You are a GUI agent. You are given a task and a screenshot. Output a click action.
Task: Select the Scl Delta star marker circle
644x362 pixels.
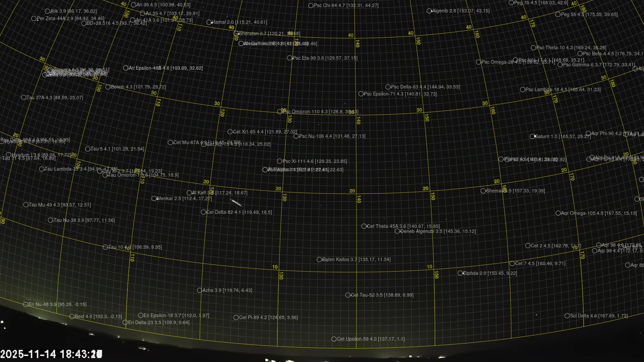click(567, 316)
